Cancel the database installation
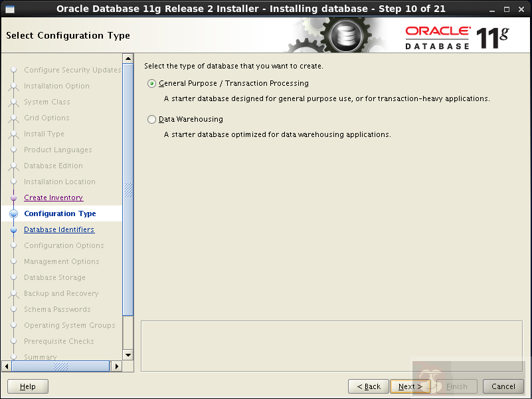Screen dimensions: 532x399 pos(503,386)
